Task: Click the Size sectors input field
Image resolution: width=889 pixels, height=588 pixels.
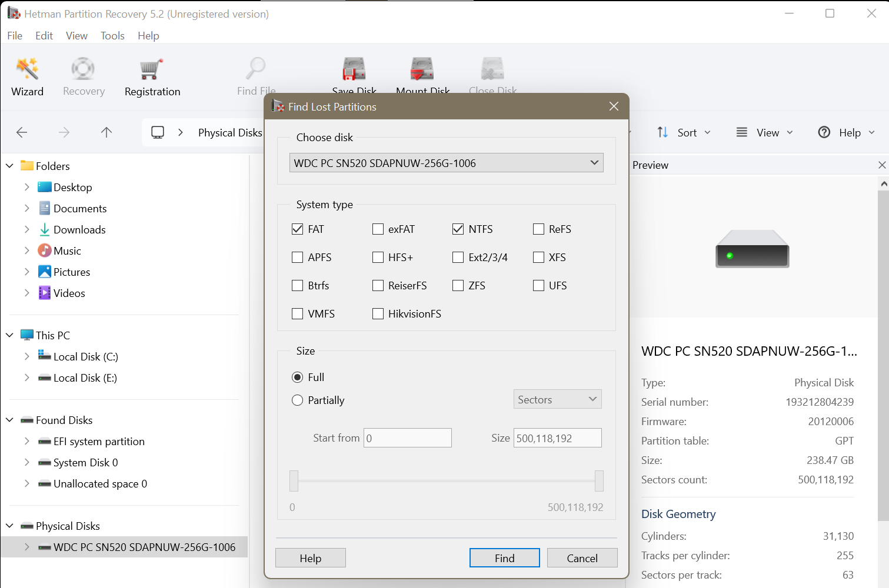Action: (558, 438)
